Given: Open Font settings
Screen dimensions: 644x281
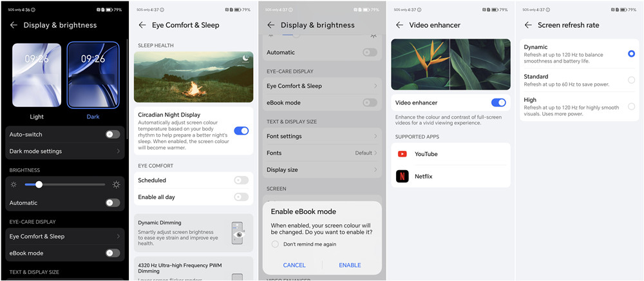Looking at the screenshot, I should [x=322, y=136].
